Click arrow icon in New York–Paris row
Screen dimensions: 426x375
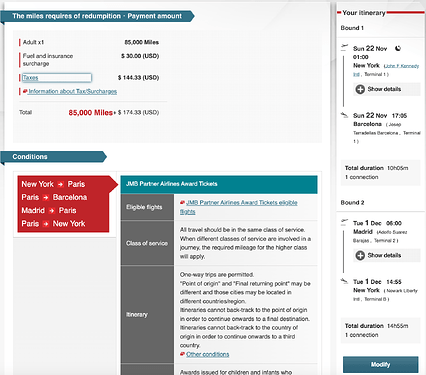click(x=61, y=184)
